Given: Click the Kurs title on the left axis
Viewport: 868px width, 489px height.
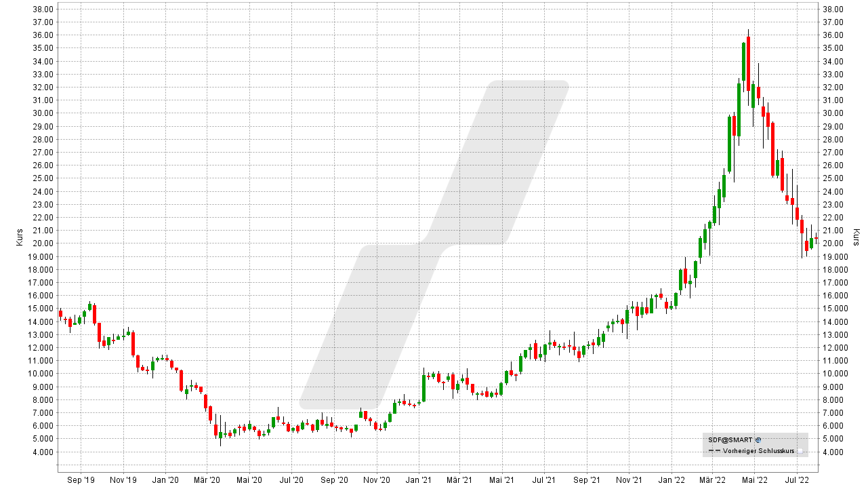Looking at the screenshot, I should (x=20, y=237).
